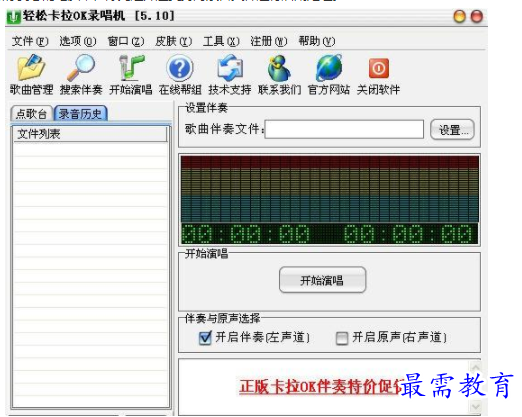Open the 窗口(Z) menu
The height and width of the screenshot is (417, 522).
[x=126, y=41]
